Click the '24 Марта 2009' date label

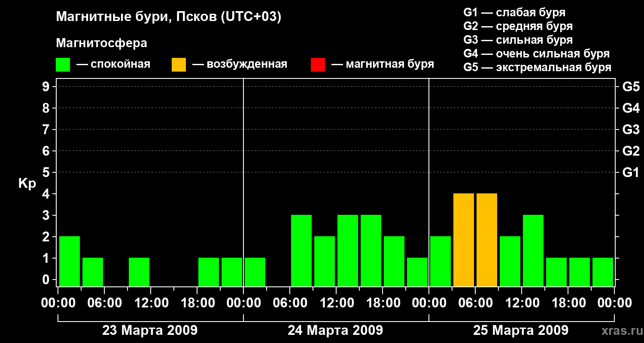(335, 331)
